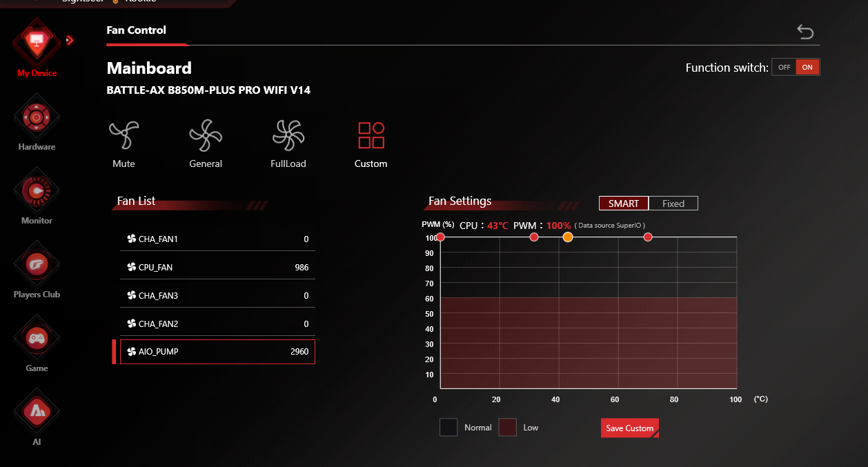Open the My Device sidebar section
Image resolution: width=868 pixels, height=467 pixels.
click(x=37, y=48)
